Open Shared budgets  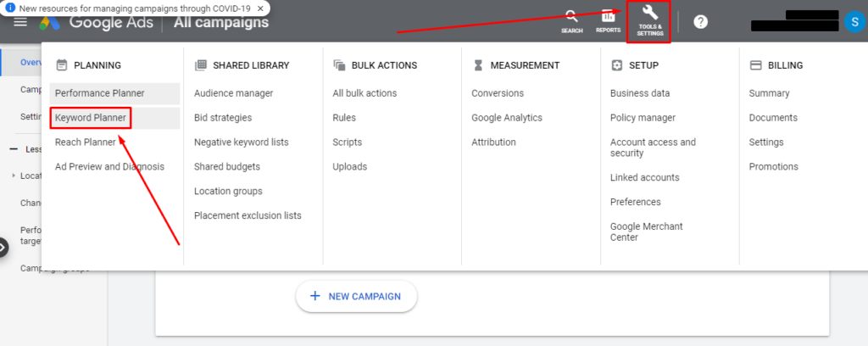click(227, 166)
